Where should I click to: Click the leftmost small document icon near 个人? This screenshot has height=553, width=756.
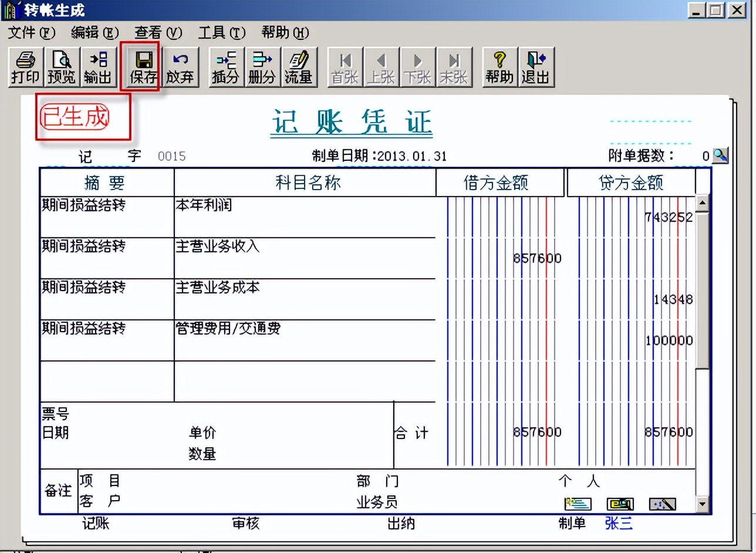[x=577, y=504]
